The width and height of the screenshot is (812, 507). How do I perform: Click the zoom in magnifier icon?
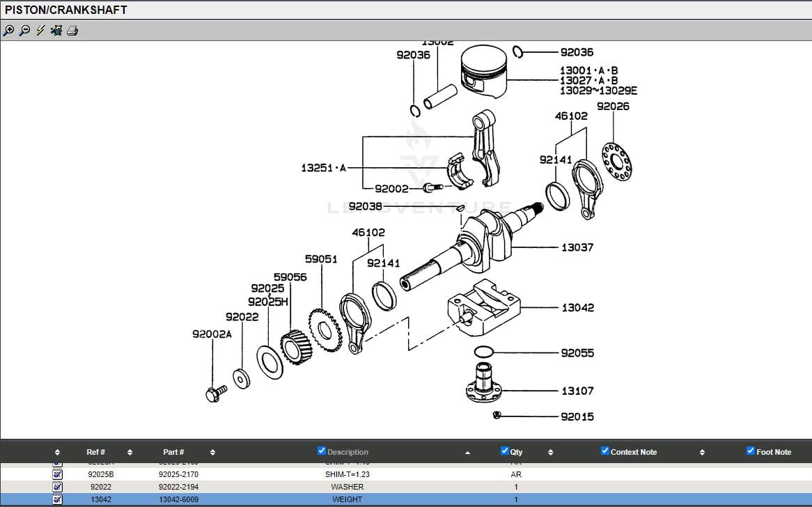tap(8, 31)
